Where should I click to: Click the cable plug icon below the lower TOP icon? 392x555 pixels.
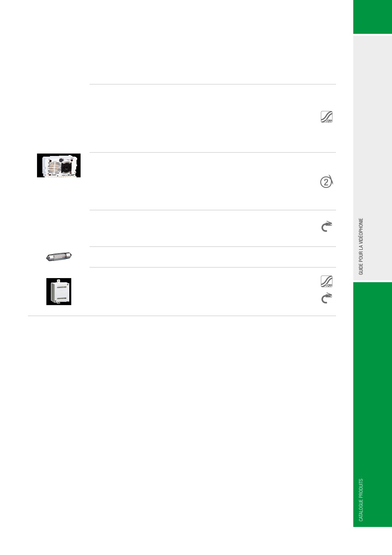(x=327, y=298)
